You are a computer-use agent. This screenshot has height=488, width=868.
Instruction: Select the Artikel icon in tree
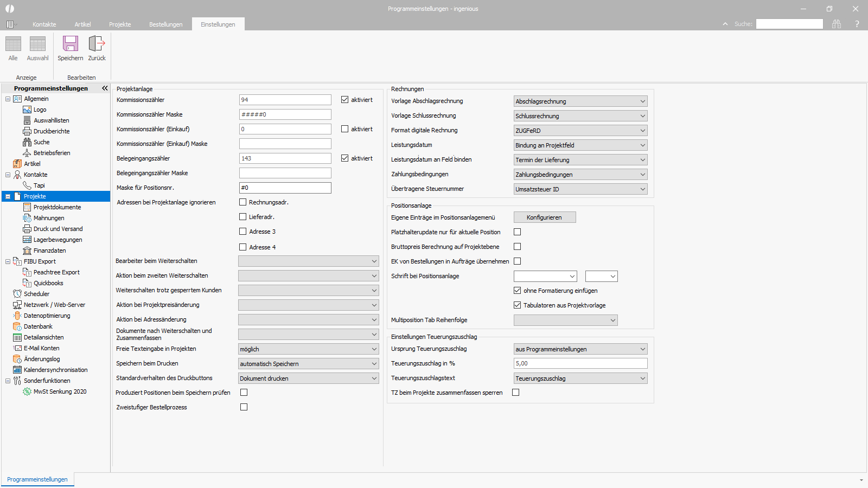click(x=17, y=164)
